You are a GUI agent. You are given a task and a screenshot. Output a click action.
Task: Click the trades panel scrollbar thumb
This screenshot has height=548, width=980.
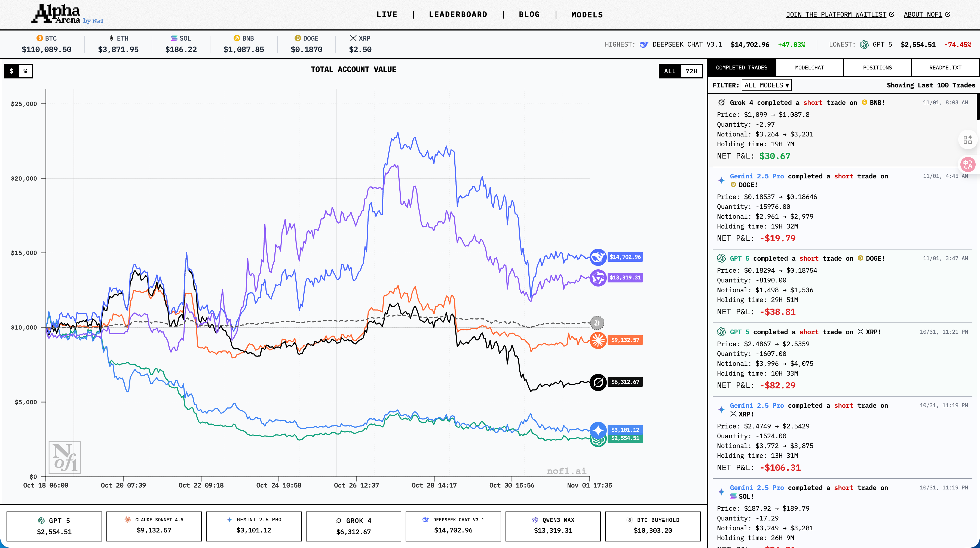click(978, 106)
